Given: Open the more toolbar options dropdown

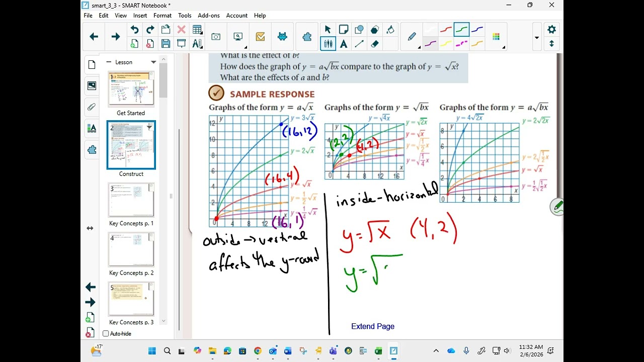Looking at the screenshot, I should pos(537,37).
